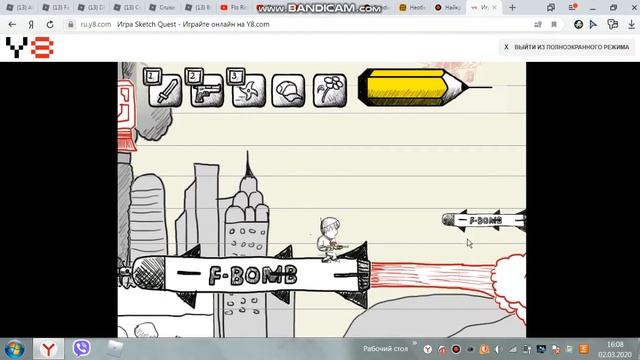Image resolution: width=640 pixels, height=360 pixels.
Task: Click the Y8 site logo
Action: (x=29, y=47)
